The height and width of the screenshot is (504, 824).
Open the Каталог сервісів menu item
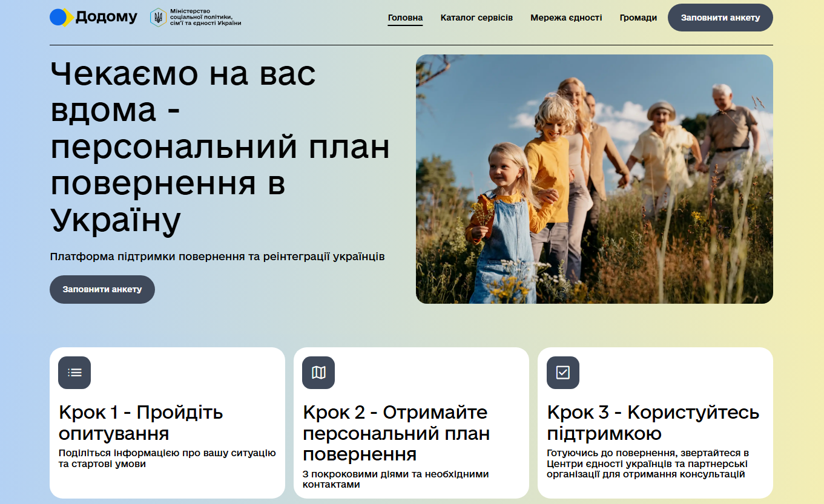click(x=476, y=18)
